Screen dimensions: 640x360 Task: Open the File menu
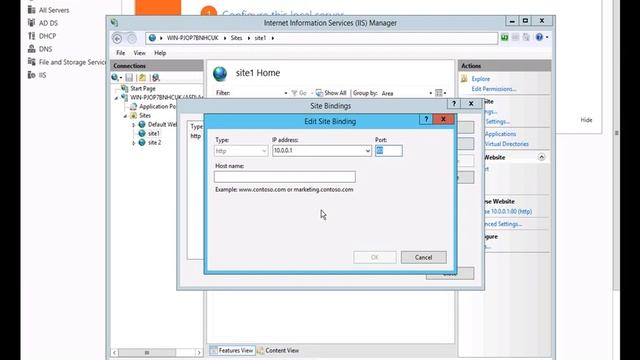[x=120, y=53]
